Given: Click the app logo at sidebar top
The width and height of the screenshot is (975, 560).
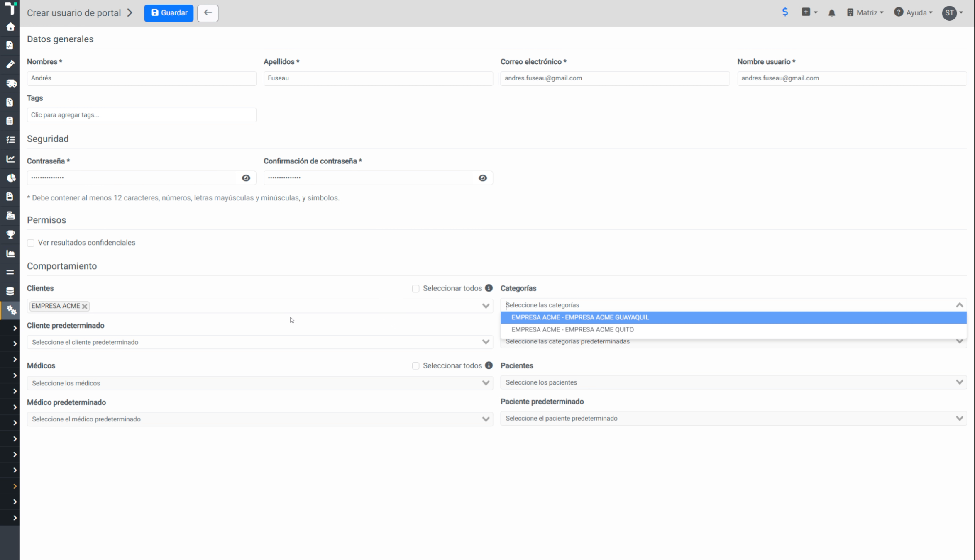Looking at the screenshot, I should [x=10, y=8].
